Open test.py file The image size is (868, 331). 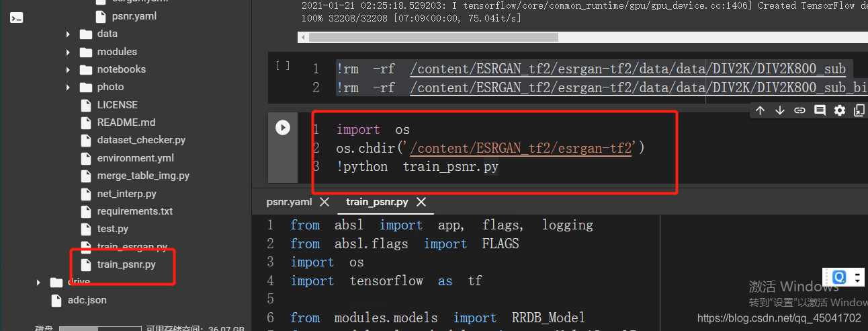(x=113, y=229)
